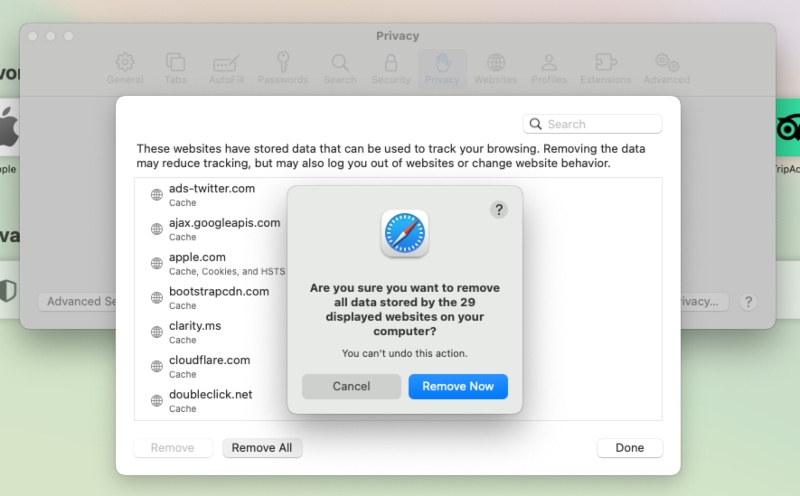Click the TripAdvisor favorite tile behind the window
This screenshot has width=800, height=496.
coord(788,128)
